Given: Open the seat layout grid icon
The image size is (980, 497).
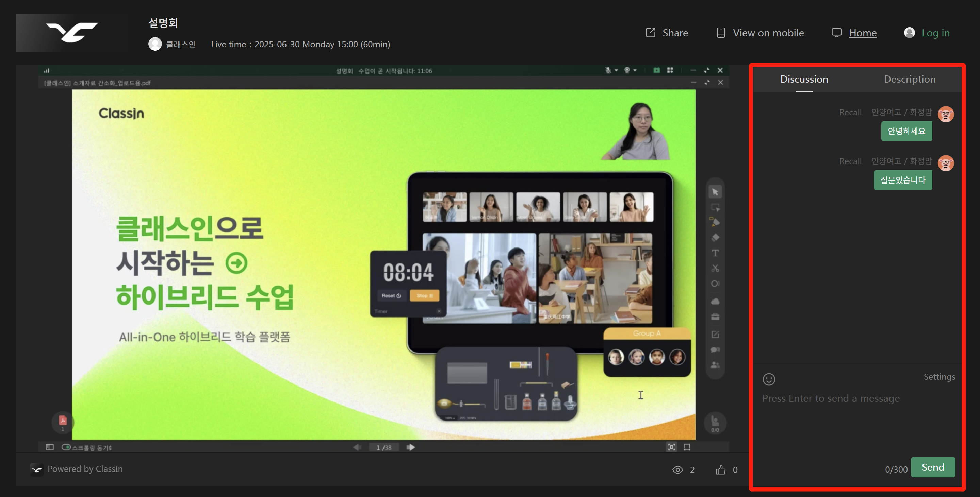Looking at the screenshot, I should point(670,70).
